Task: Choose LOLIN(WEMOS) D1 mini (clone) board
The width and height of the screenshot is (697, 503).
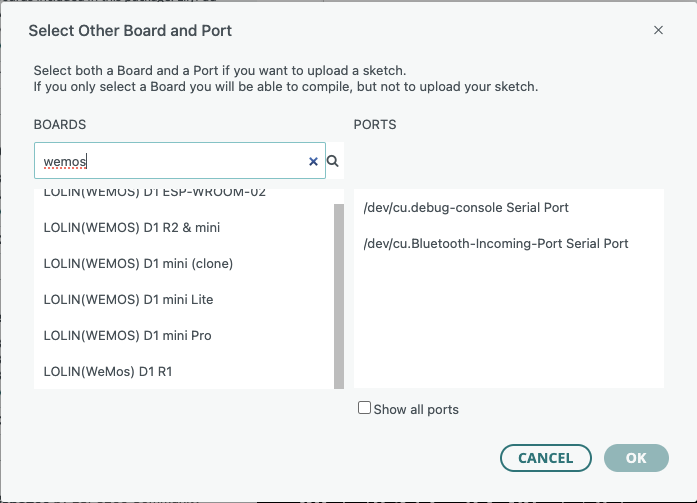Action: 138,264
